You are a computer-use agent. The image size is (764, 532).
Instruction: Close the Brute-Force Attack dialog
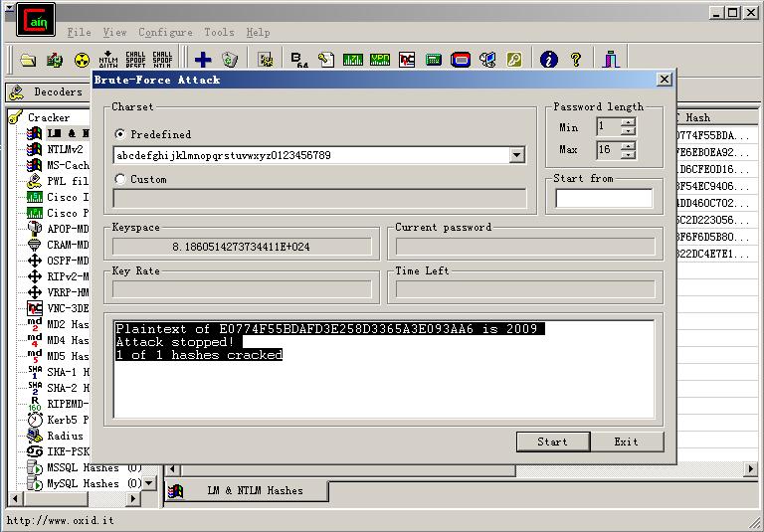(664, 80)
